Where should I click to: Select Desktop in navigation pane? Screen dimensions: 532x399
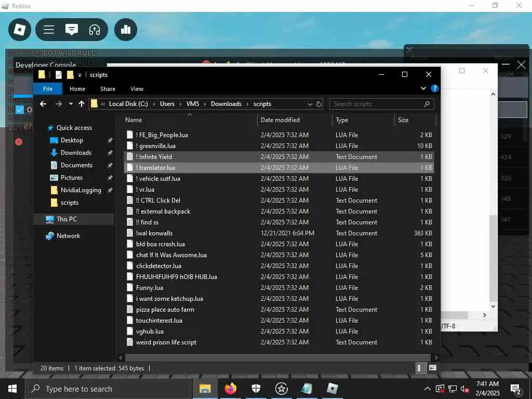(72, 140)
